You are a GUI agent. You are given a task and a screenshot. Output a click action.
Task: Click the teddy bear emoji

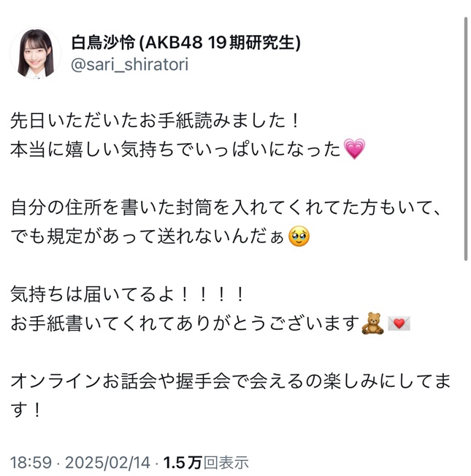point(373,323)
